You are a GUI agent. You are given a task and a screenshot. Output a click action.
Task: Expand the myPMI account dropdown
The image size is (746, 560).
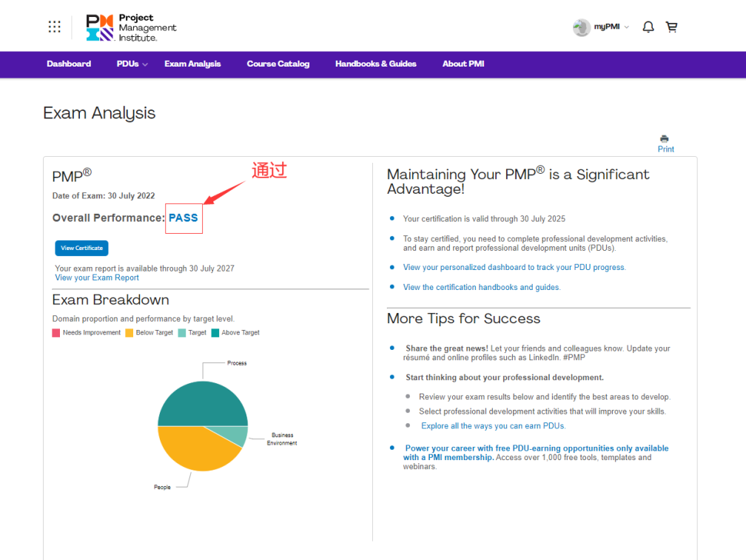tap(627, 27)
